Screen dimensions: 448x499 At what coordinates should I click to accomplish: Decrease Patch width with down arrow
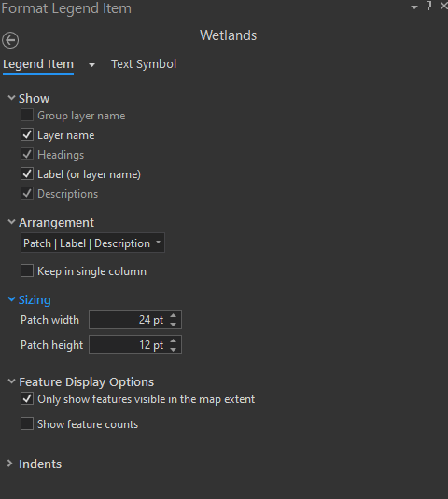[x=173, y=324]
